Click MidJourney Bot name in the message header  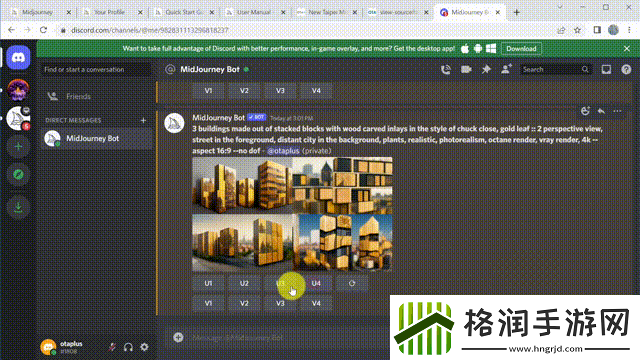218,118
